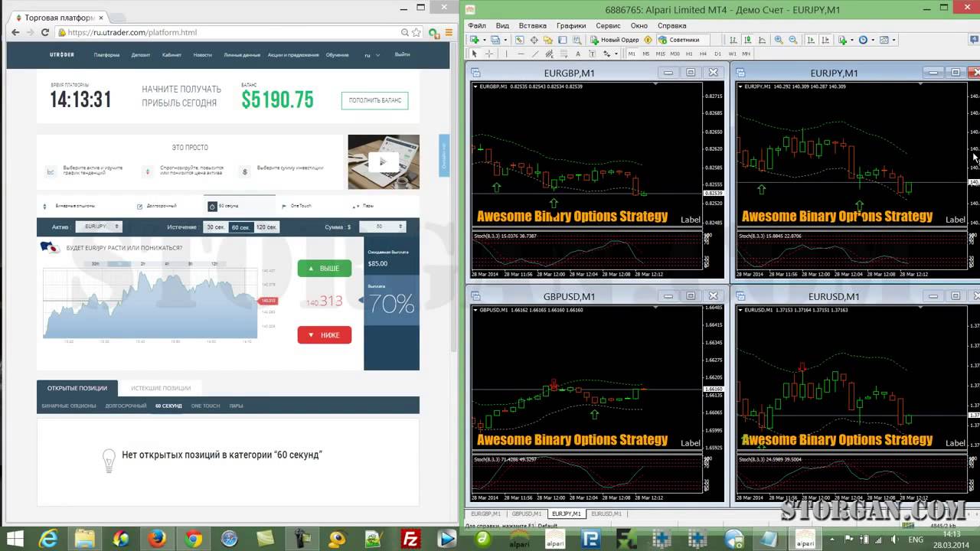Screen dimensions: 980x551
Task: Select the trendline drawing tool
Action: tap(535, 54)
